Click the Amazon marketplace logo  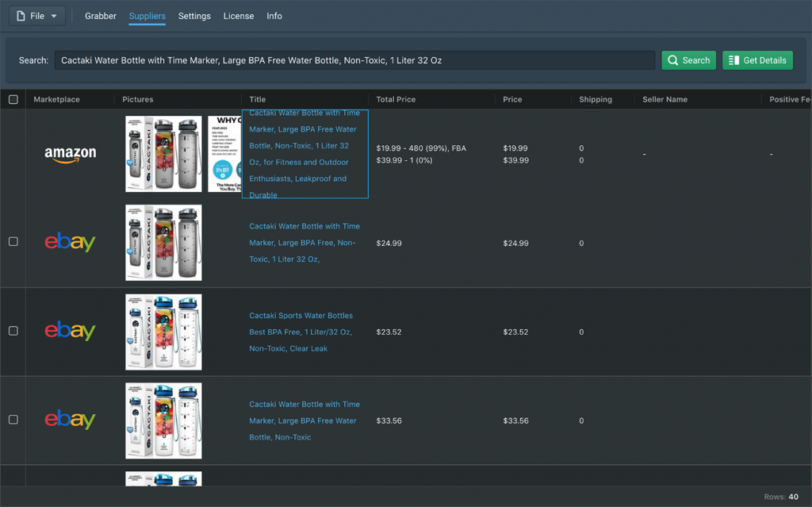[x=70, y=154]
